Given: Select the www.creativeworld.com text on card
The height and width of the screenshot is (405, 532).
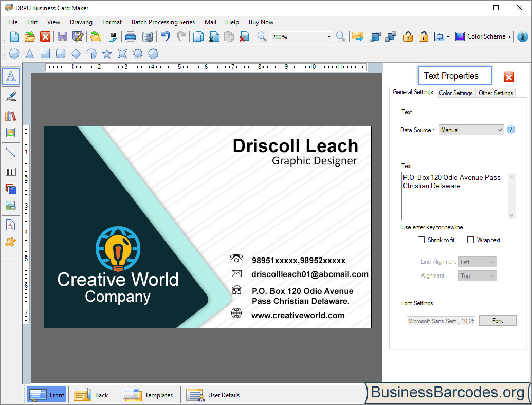Looking at the screenshot, I should (298, 316).
